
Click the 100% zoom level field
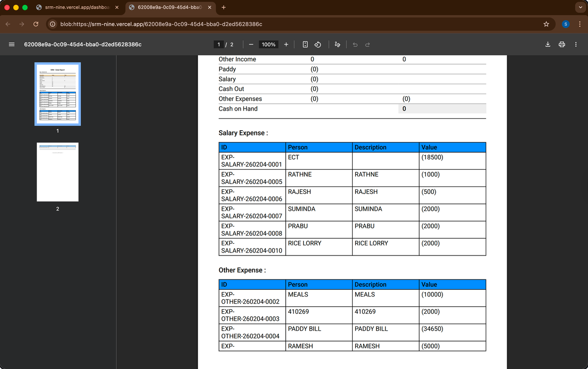269,45
